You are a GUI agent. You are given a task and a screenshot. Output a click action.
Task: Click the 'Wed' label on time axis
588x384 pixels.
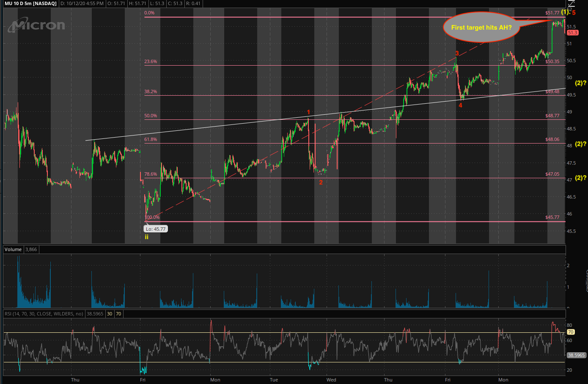[331, 380]
